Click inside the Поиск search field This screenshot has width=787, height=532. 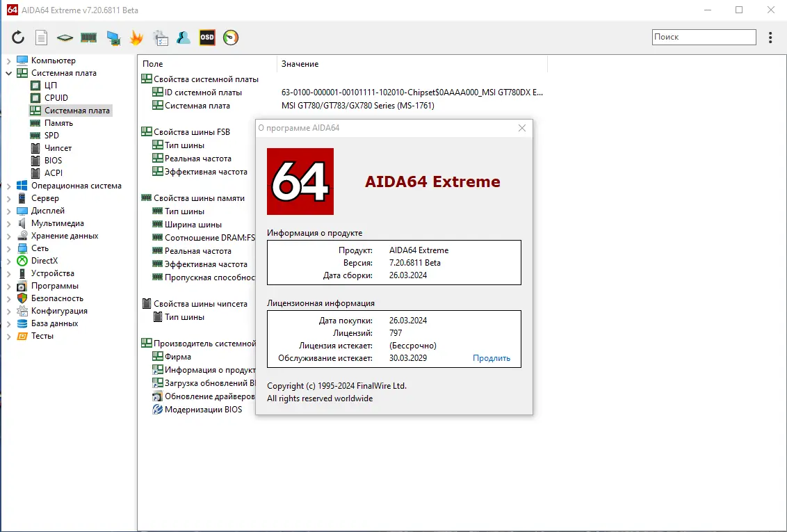(704, 36)
